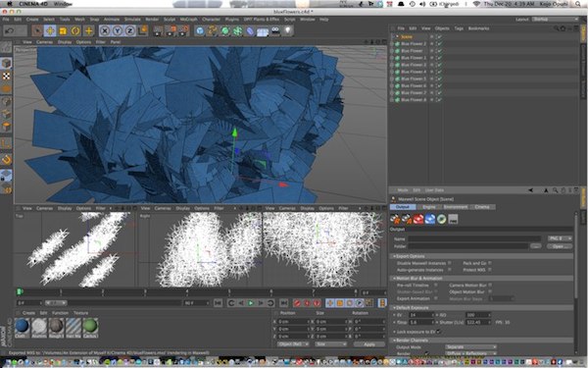Click the Texture mode checkerboard icon

[x=6, y=76]
